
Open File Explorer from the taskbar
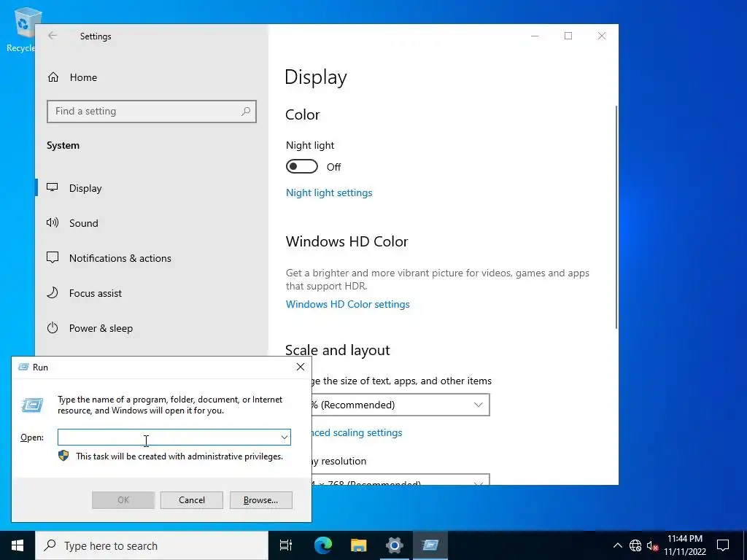pyautogui.click(x=358, y=545)
